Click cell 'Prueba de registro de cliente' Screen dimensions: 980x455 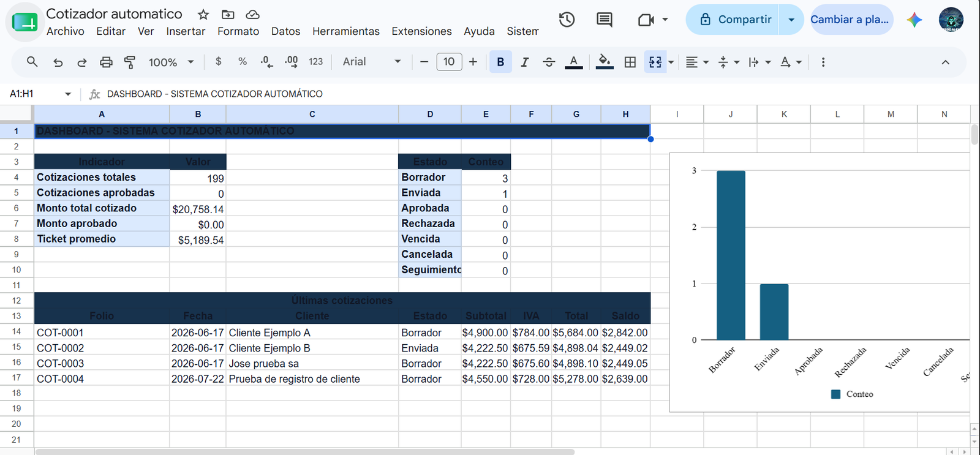312,378
